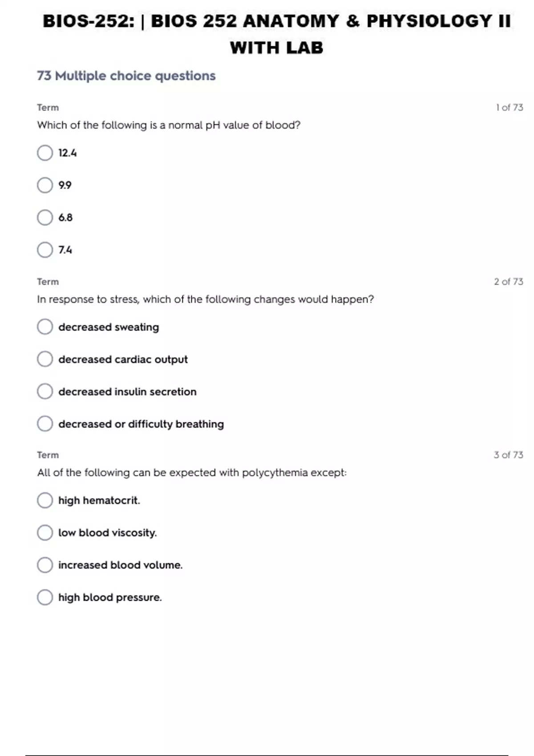This screenshot has width=534, height=756.
Task: Click the 1 of 73 counter
Action: (x=509, y=108)
